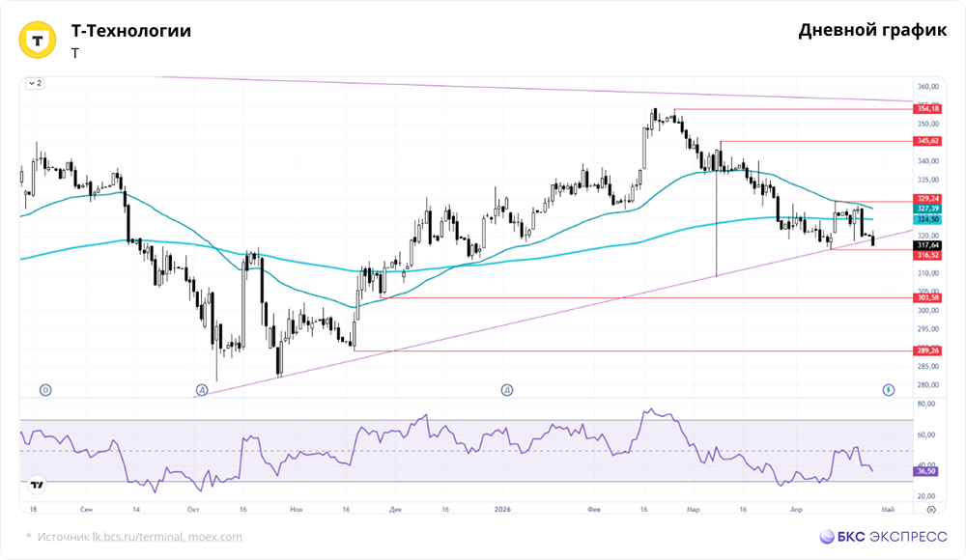The width and height of the screenshot is (966, 560).
Task: Select the purple 36,50 RSI value label
Action: (x=926, y=470)
